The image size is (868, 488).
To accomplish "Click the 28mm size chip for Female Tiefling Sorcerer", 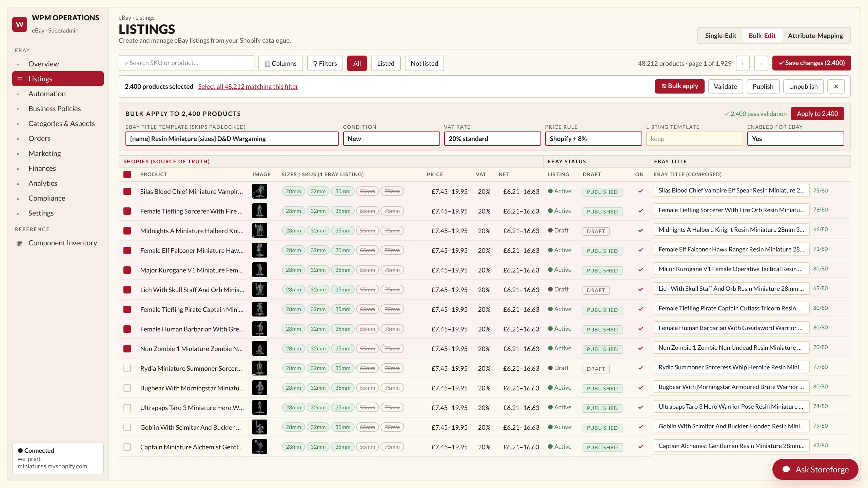I will pyautogui.click(x=293, y=211).
